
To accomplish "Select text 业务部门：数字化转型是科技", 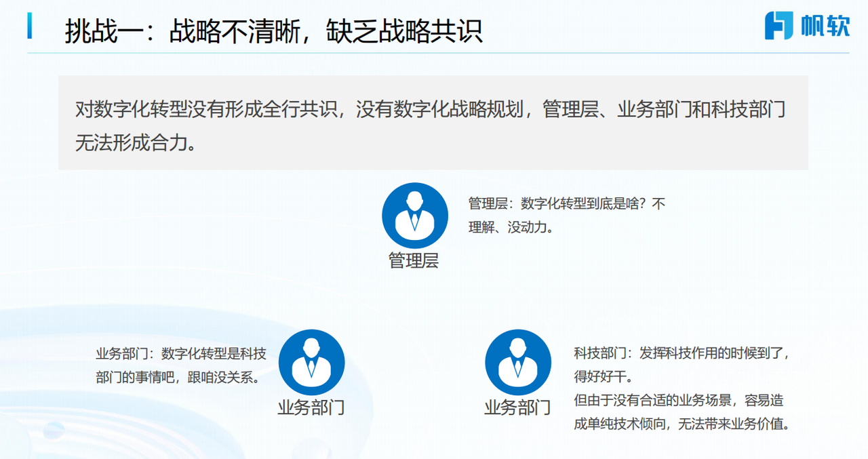I will tap(181, 353).
